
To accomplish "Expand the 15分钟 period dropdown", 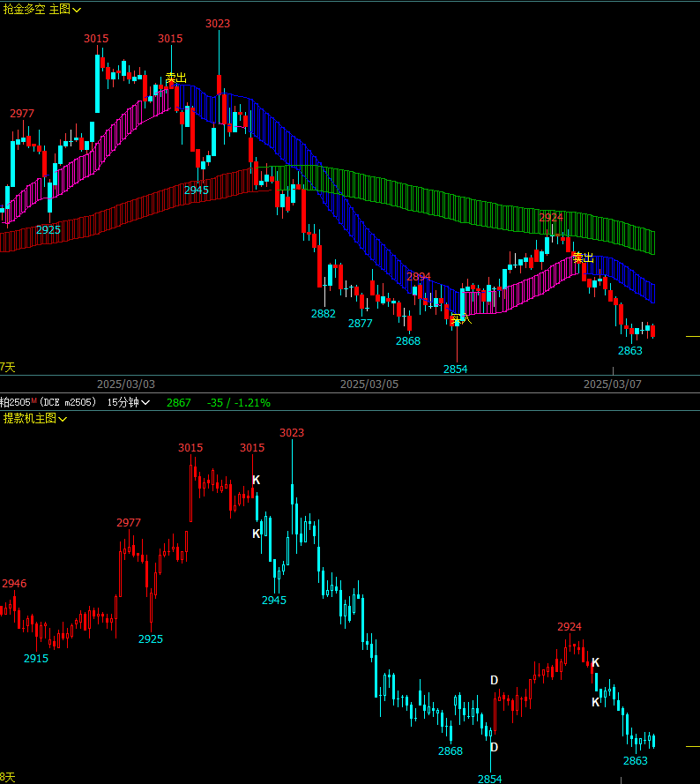I will tap(129, 402).
